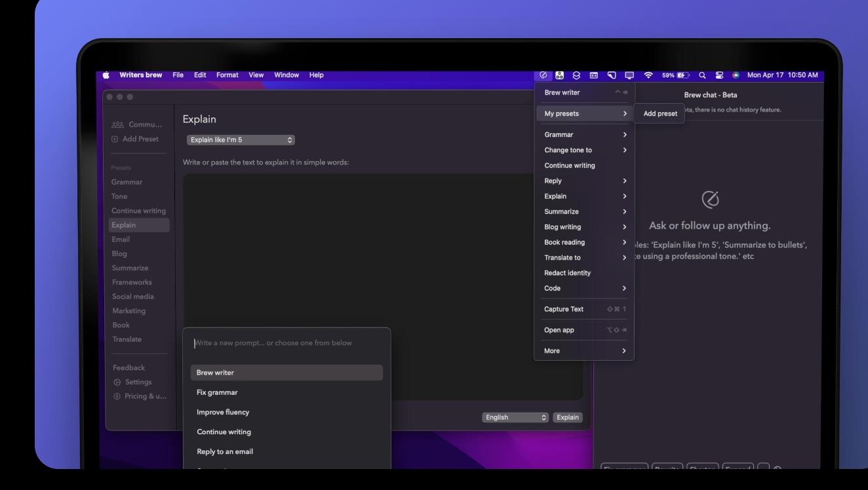868x490 pixels.
Task: Select Email preset in sidebar
Action: (121, 239)
